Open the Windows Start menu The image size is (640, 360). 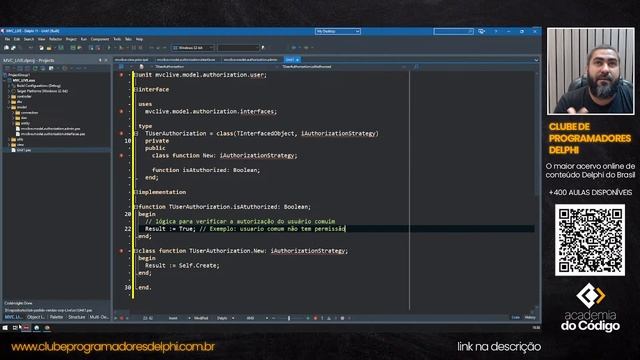point(5,328)
